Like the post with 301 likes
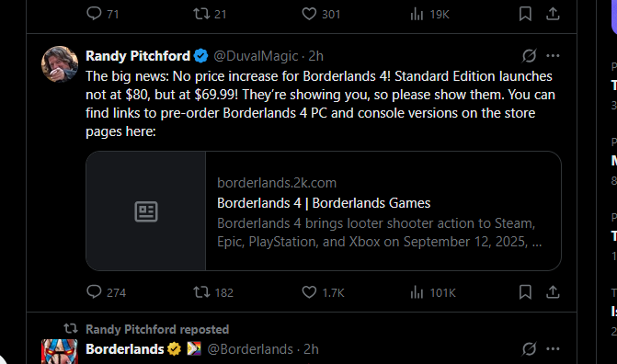Viewport: 617px width, 364px height. point(321,14)
